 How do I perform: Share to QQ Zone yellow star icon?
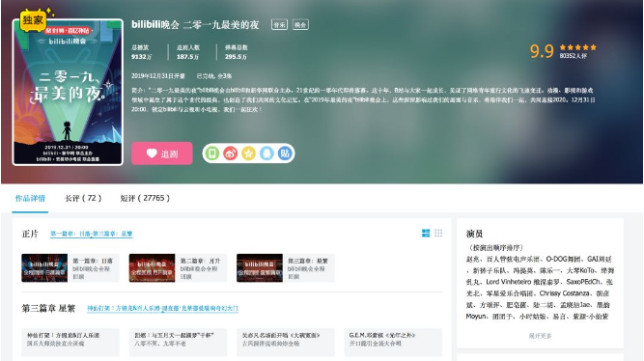pyautogui.click(x=248, y=153)
